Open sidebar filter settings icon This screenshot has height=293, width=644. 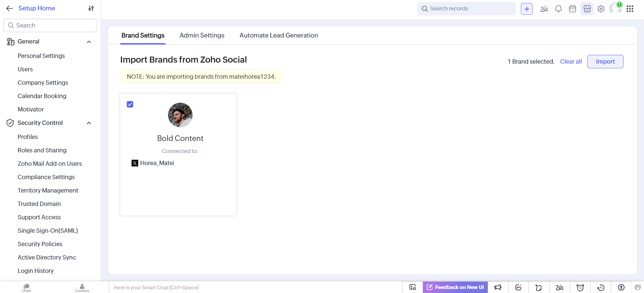91,8
